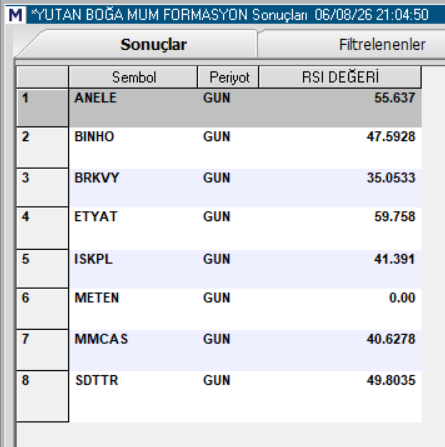The image size is (445, 447).
Task: Click the BINHO symbol cell
Action: (x=133, y=148)
